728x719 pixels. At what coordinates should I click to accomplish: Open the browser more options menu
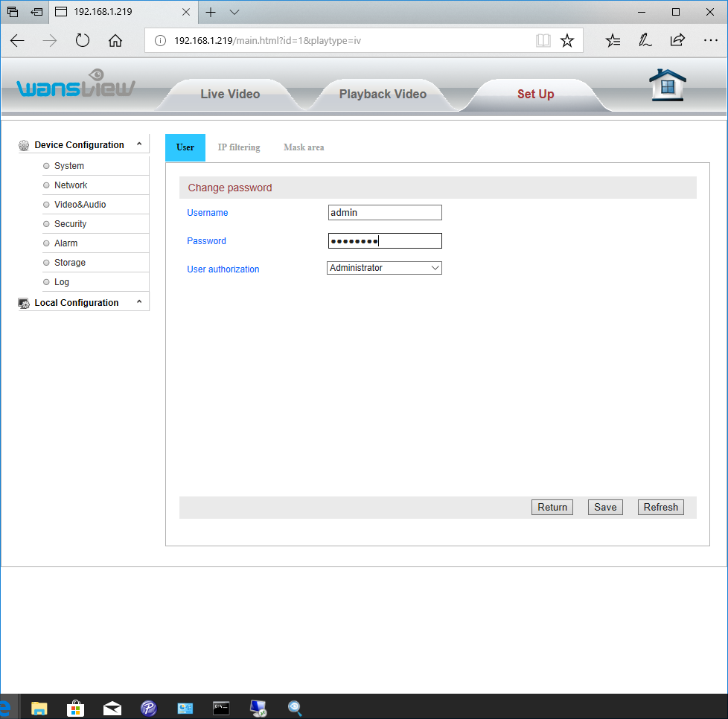coord(710,41)
